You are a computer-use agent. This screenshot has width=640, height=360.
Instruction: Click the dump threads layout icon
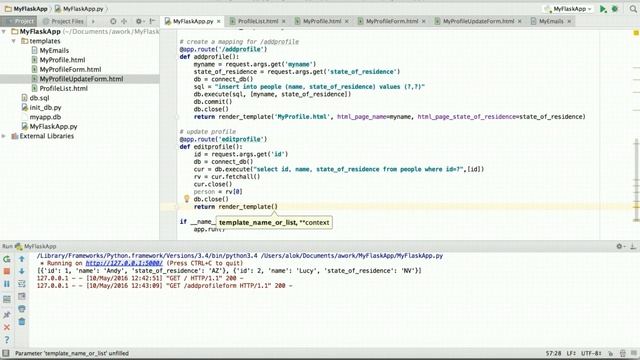[7, 300]
